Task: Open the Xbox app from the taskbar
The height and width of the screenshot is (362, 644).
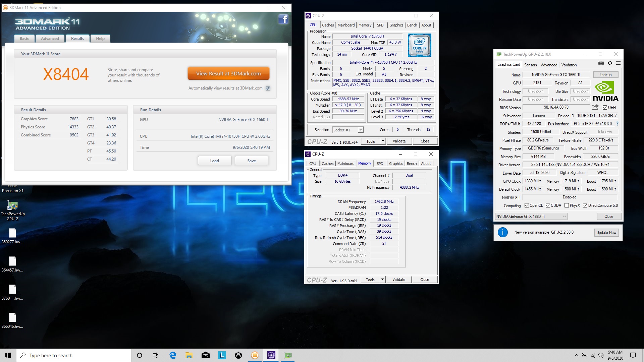Action: 238,355
